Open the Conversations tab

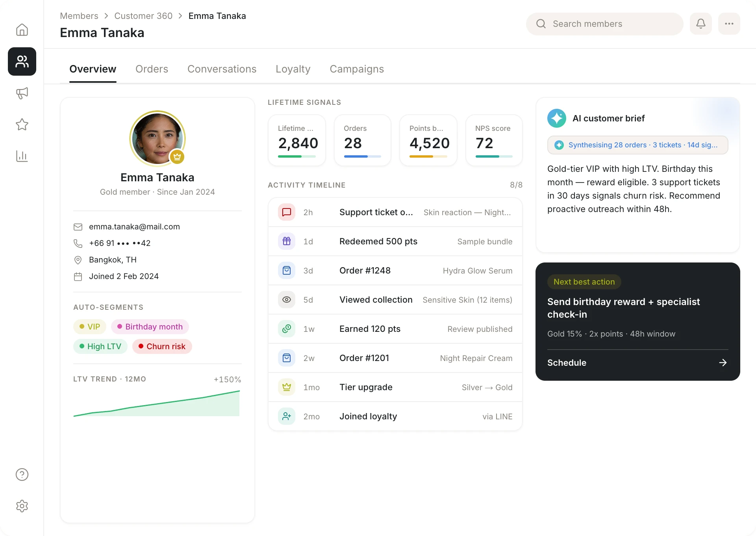222,69
